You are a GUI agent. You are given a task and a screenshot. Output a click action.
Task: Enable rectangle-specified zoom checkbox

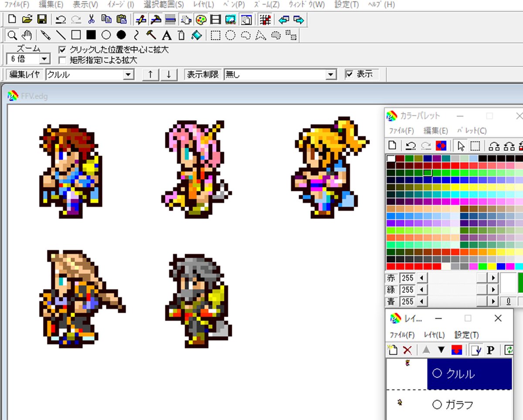pos(62,60)
